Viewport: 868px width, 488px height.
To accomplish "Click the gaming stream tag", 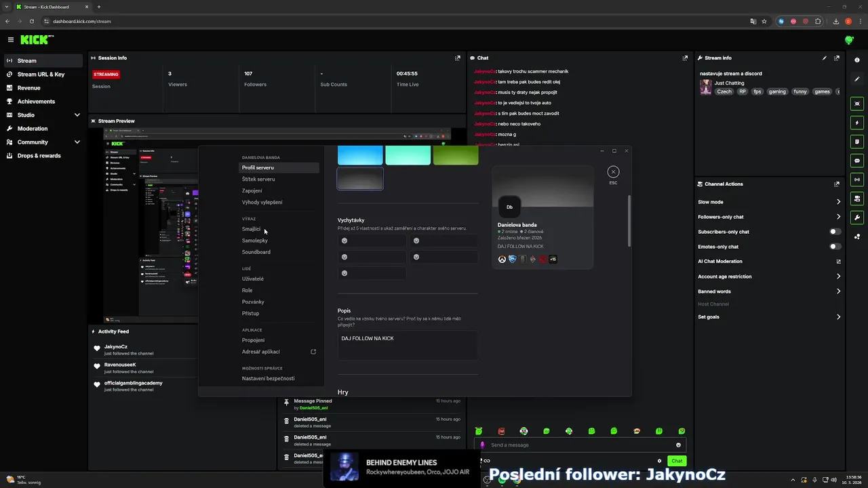I will [777, 91].
